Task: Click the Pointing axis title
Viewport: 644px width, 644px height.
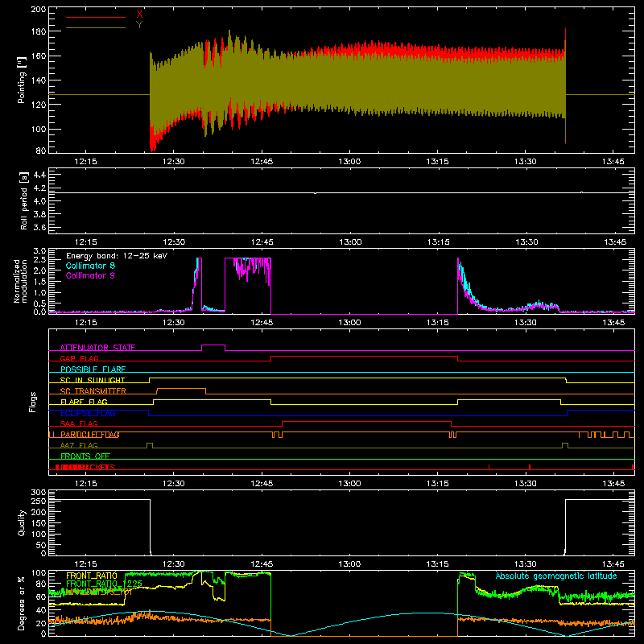Action: tap(22, 80)
